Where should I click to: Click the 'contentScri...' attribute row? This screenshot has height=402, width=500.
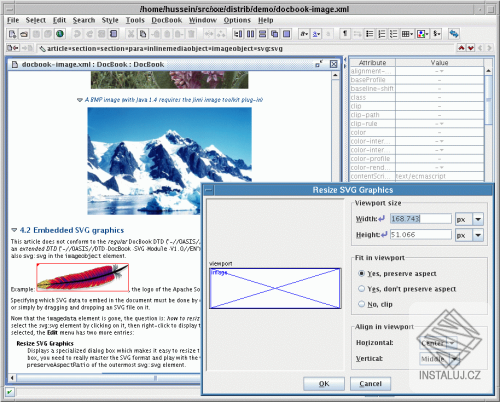[417, 176]
